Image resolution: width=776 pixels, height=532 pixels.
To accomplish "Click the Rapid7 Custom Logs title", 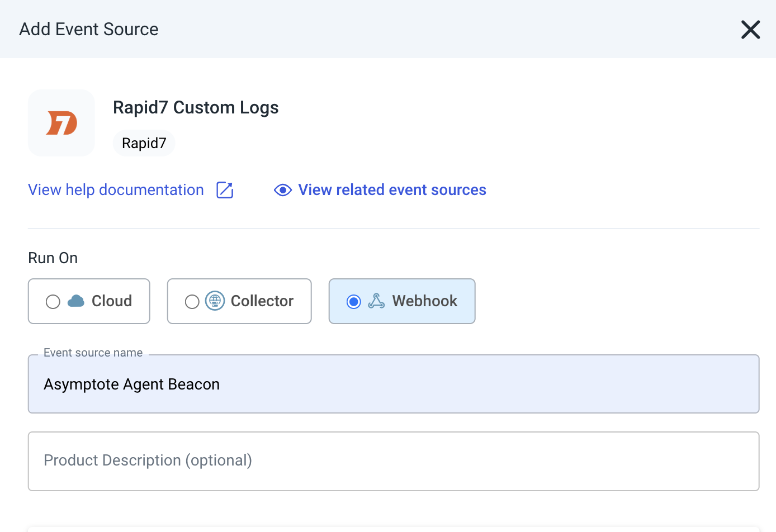I will [196, 107].
